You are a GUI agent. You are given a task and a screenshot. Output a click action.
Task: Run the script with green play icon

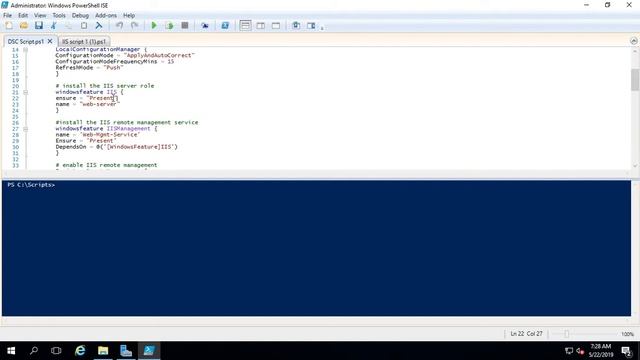(154, 26)
